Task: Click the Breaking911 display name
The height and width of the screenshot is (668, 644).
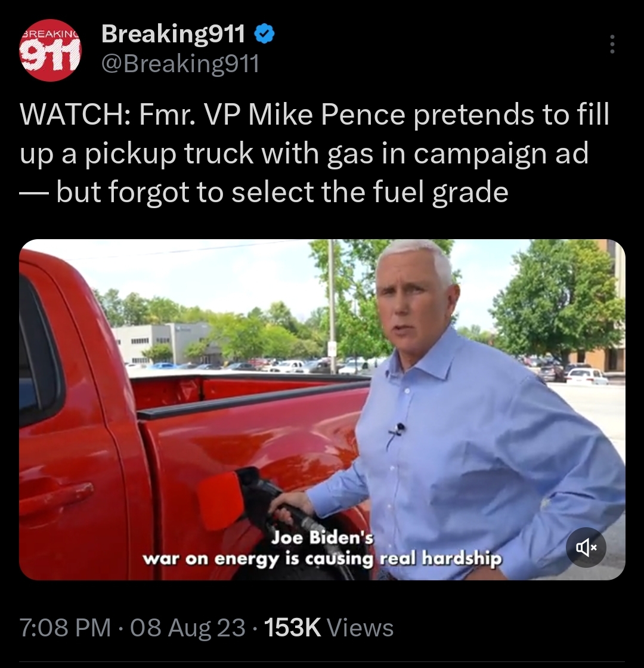Action: coord(174,33)
